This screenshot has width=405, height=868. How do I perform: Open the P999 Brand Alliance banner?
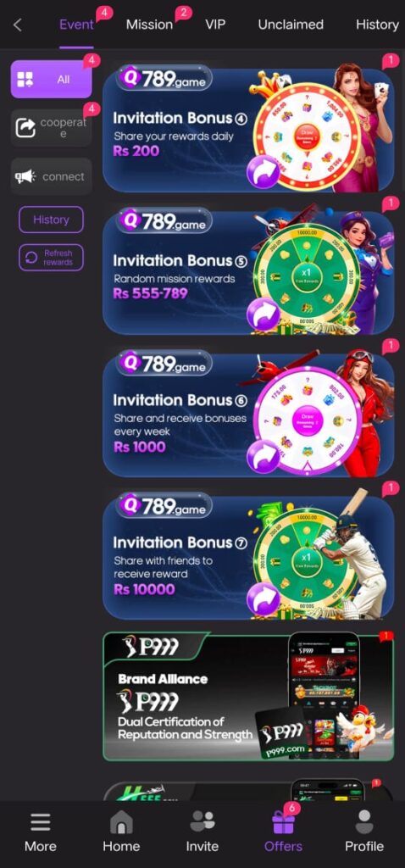(x=248, y=697)
